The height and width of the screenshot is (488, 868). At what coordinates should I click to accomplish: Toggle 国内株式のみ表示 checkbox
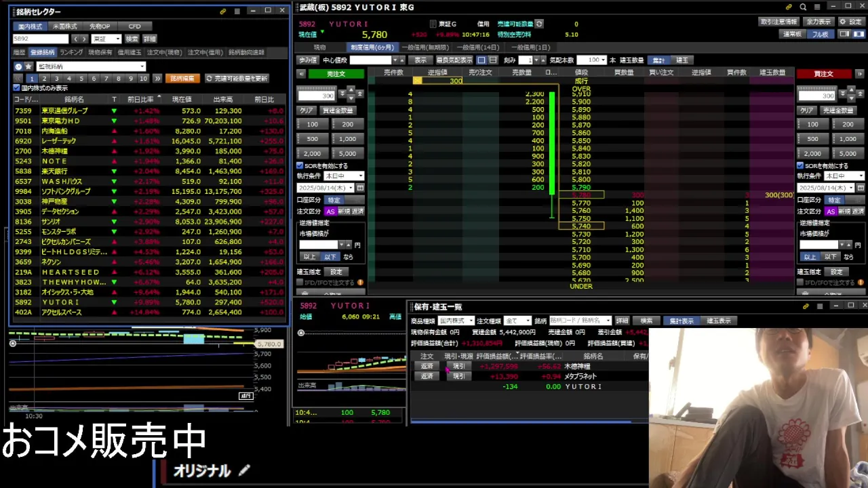coord(18,88)
